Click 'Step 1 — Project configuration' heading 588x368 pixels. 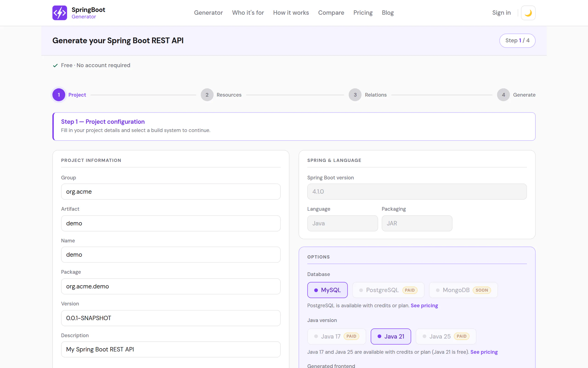click(103, 122)
